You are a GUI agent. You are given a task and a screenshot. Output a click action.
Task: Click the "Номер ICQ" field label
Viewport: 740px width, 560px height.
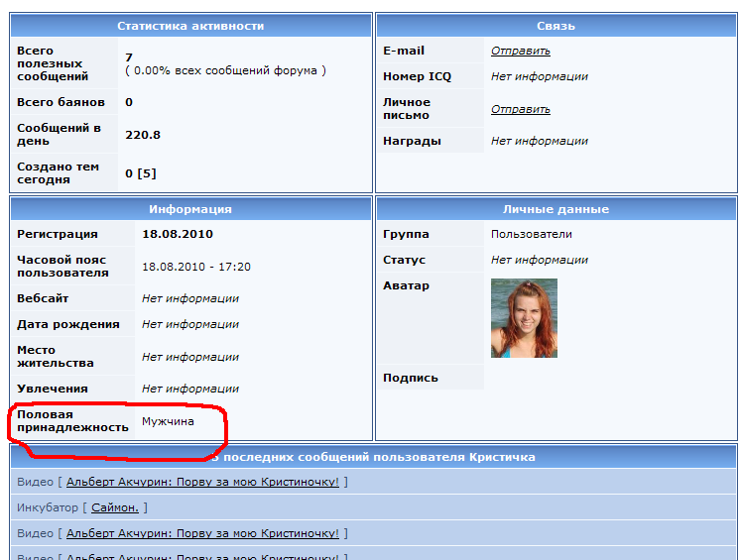pyautogui.click(x=417, y=76)
